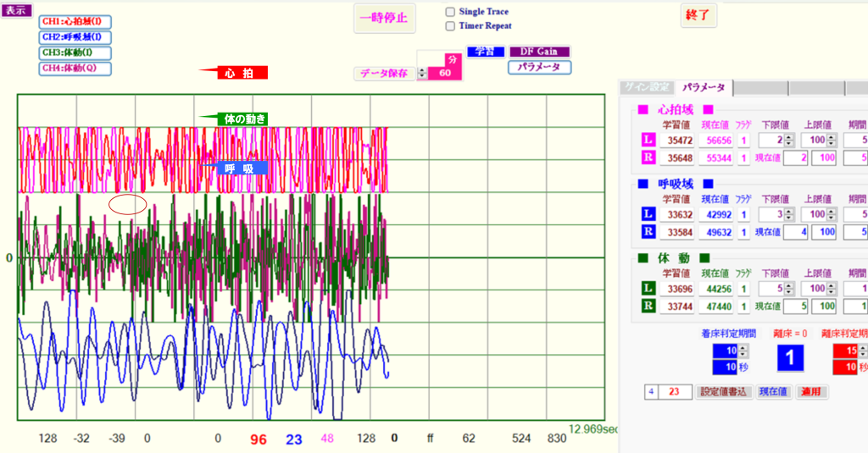868x453 pixels.
Task: Select the blue 呼吸 trace label
Action: 241,168
